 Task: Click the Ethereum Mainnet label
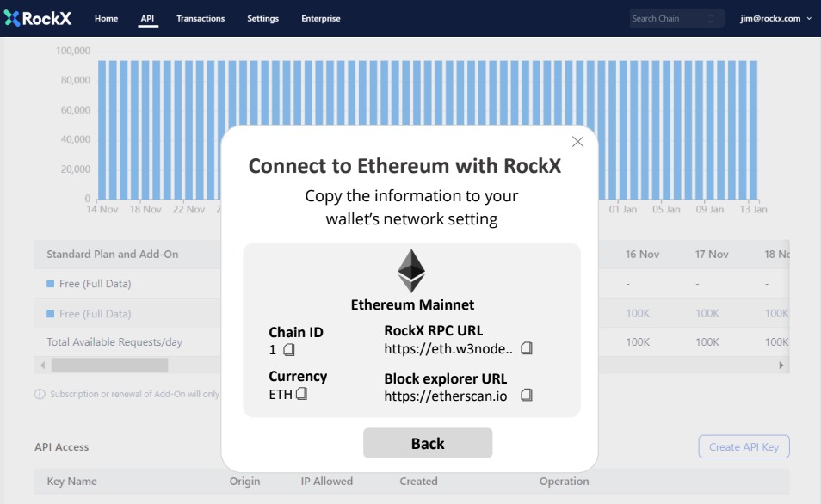[412, 304]
